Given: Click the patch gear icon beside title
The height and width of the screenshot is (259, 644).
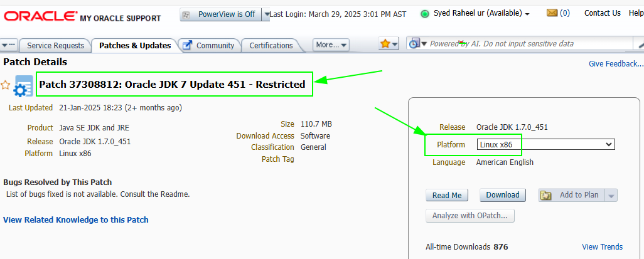Looking at the screenshot, I should pyautogui.click(x=23, y=86).
